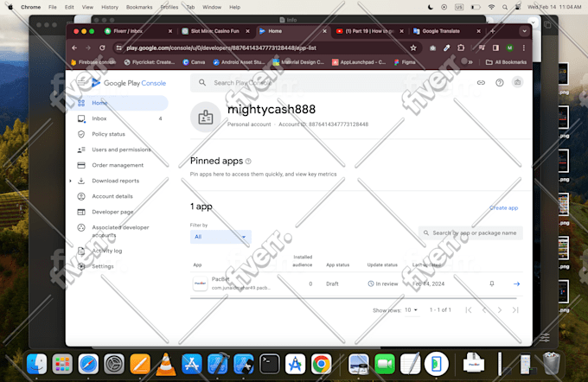Focus Search by app or package name
The width and height of the screenshot is (588, 382).
470,232
